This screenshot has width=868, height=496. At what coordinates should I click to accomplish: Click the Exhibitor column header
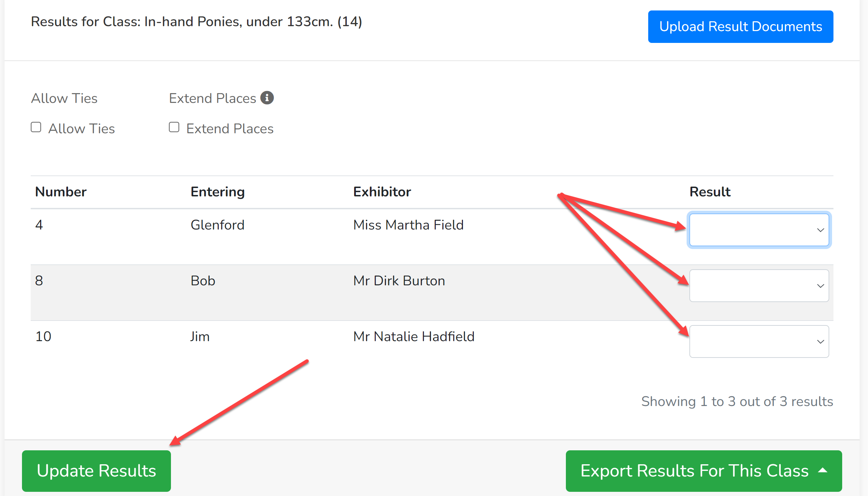(x=382, y=192)
